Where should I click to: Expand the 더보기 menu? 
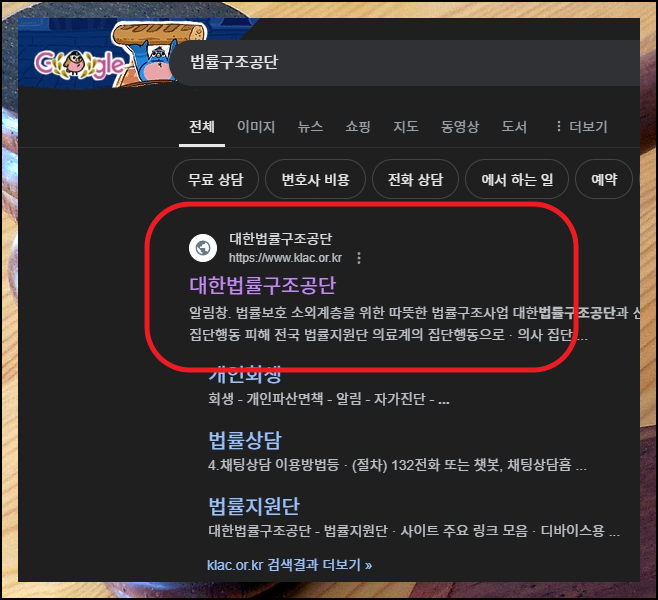(582, 126)
